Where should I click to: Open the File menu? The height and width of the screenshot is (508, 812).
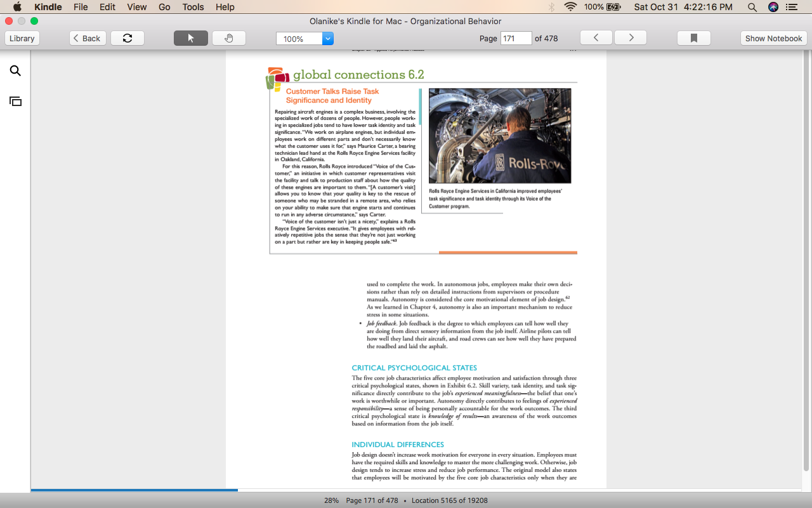click(x=81, y=7)
